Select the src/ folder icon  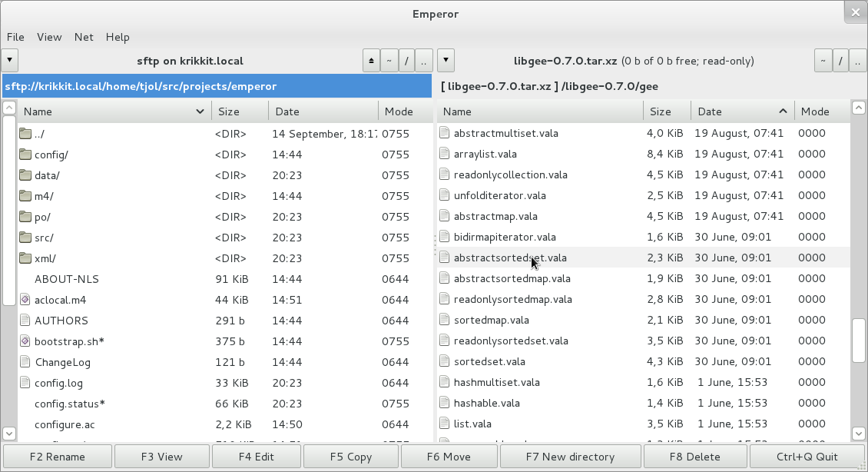coord(25,238)
